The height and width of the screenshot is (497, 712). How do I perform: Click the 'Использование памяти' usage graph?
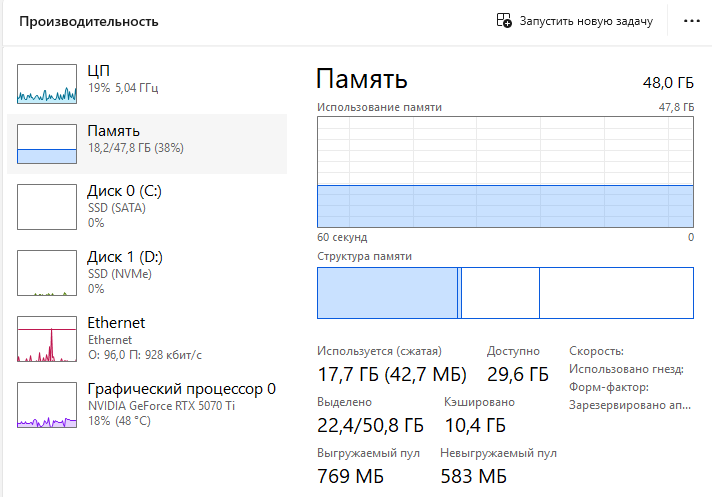pos(505,172)
